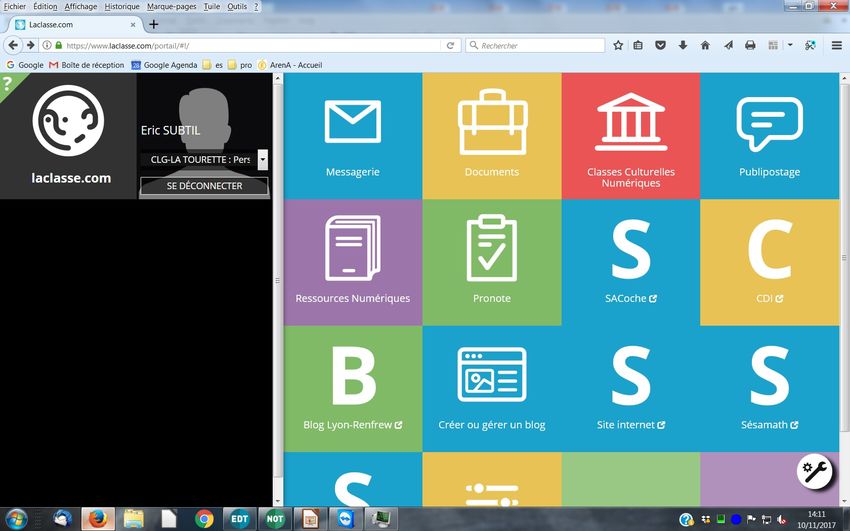Open TeamViewer from the taskbar
Screen dimensions: 850x531
click(346, 519)
